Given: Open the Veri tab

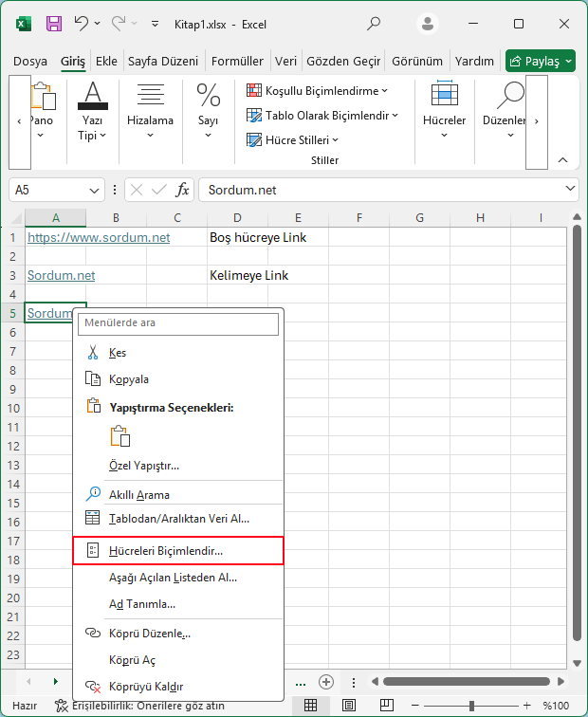Looking at the screenshot, I should click(x=285, y=62).
